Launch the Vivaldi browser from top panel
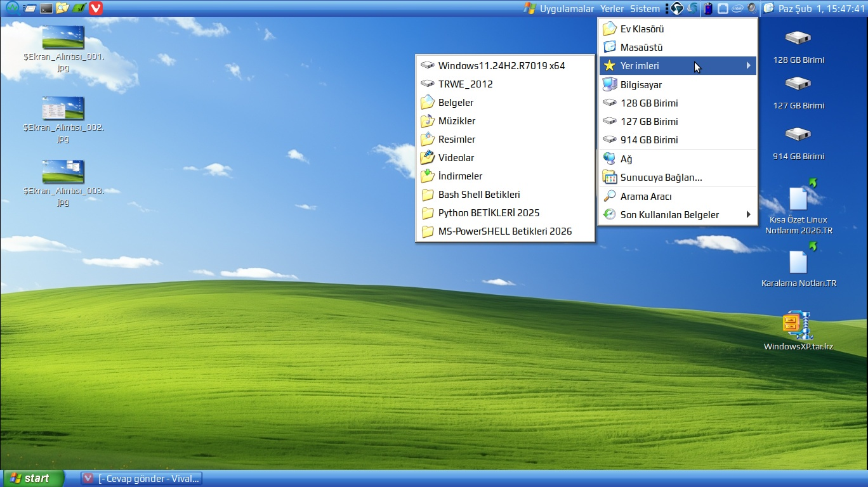This screenshot has height=487, width=868. click(95, 8)
